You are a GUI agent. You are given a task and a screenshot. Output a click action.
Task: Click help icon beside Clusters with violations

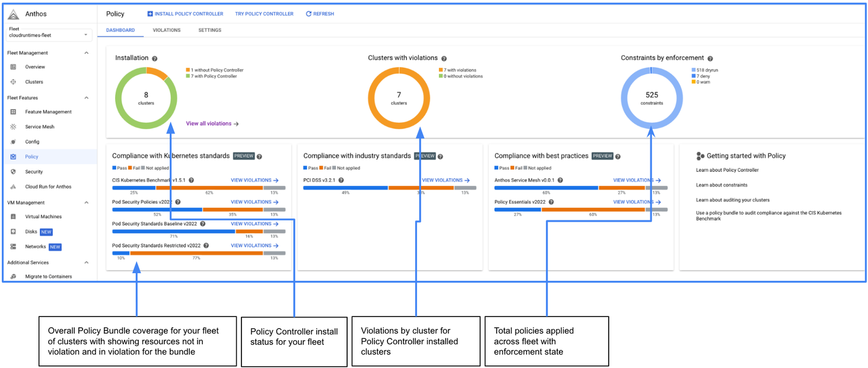(x=444, y=59)
